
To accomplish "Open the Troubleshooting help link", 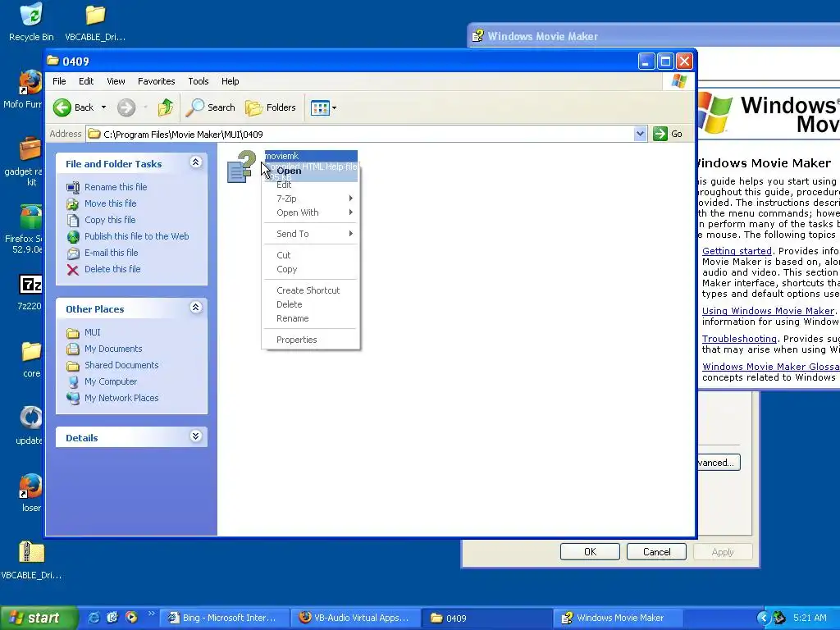I will point(739,339).
